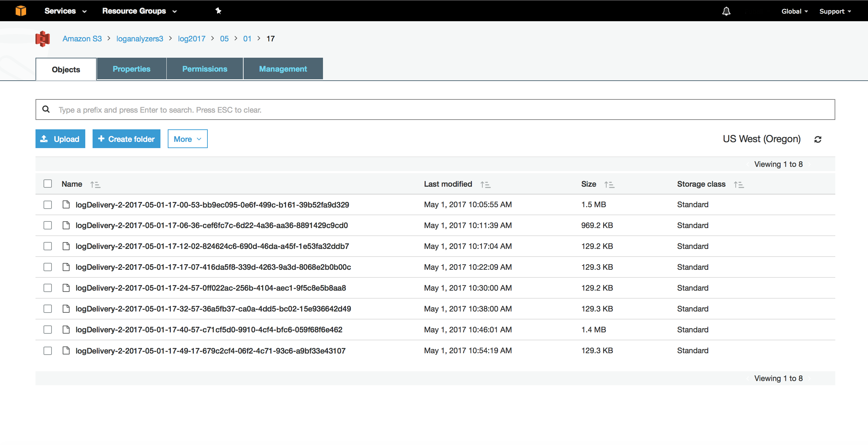This screenshot has width=868, height=445.
Task: Sort by Last modified sort icon
Action: [485, 185]
